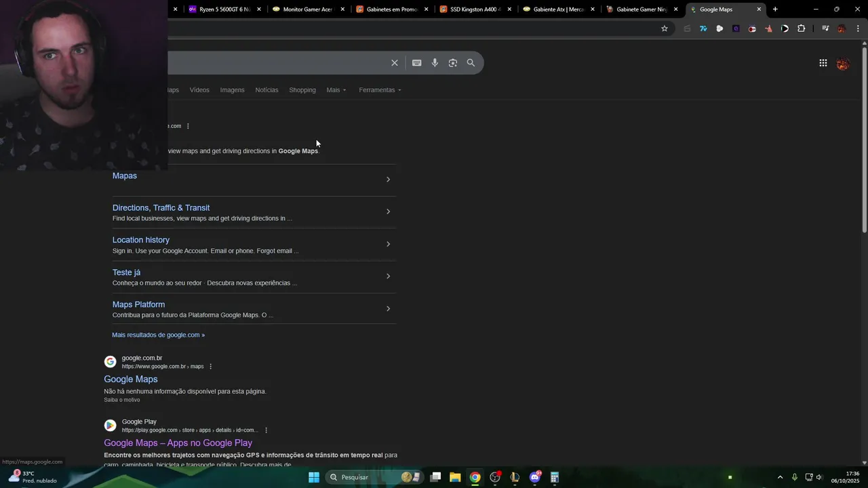The height and width of the screenshot is (488, 868).
Task: Expand the Mais search filter menu
Action: tap(336, 90)
